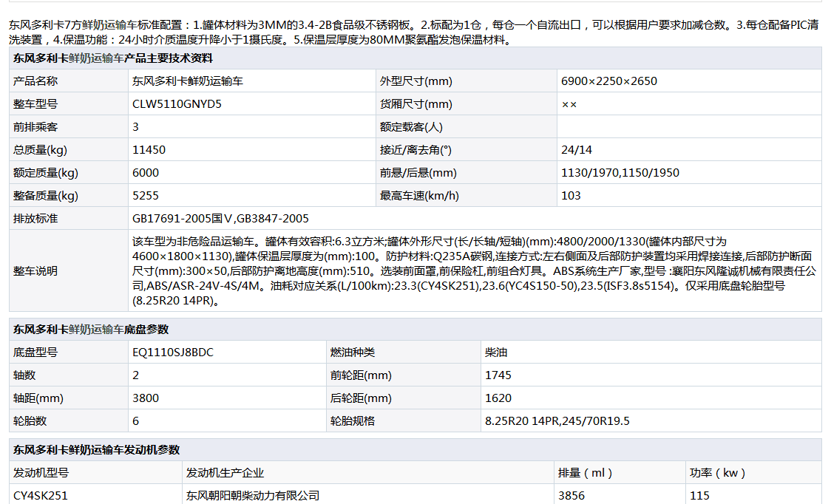Click the 整备质量(kg) label
Image resolution: width=831 pixels, height=504 pixels.
click(46, 195)
